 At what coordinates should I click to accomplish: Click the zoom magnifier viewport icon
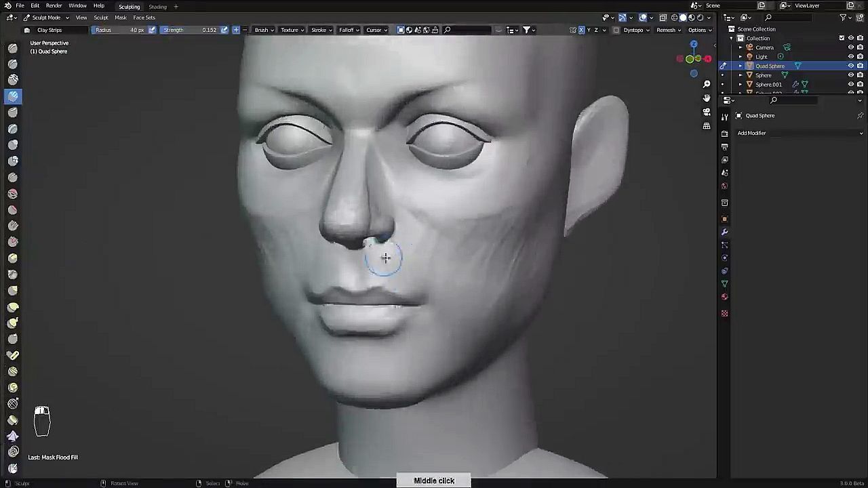707,84
